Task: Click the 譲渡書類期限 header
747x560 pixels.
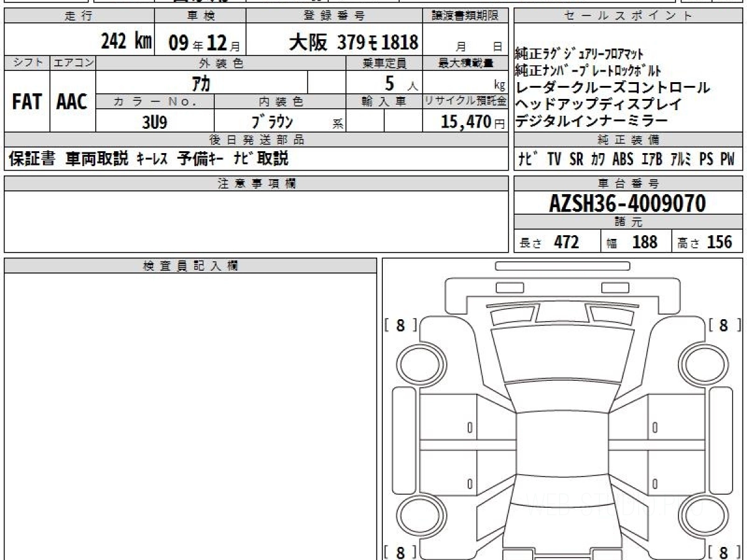Action: point(465,16)
